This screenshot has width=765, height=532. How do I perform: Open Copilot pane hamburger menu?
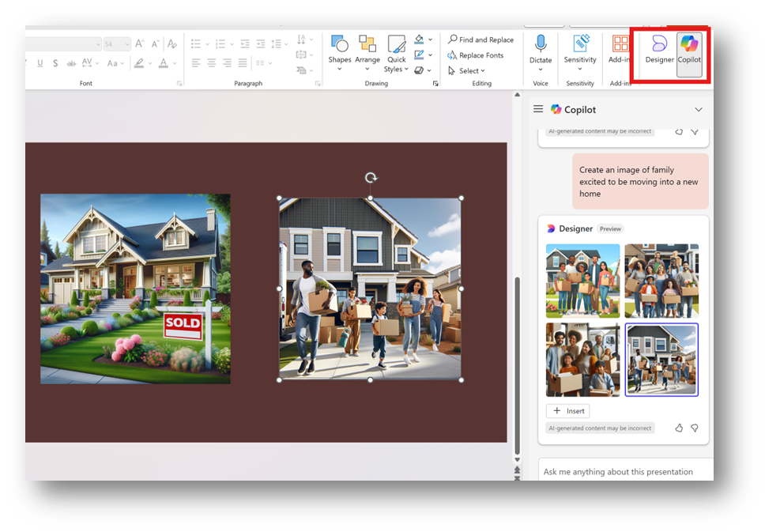click(x=538, y=109)
